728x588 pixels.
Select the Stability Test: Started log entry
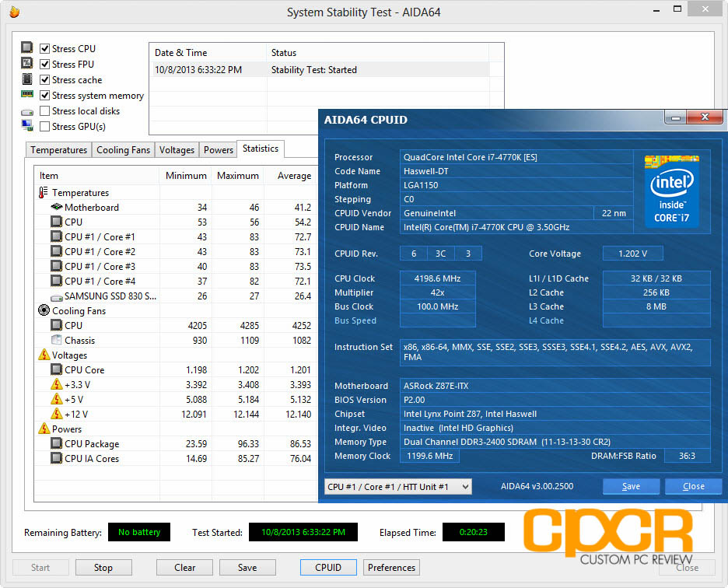pyautogui.click(x=320, y=70)
